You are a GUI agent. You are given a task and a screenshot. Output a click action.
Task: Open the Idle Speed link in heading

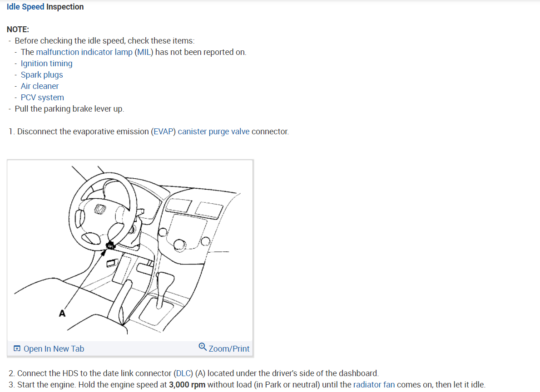tap(25, 7)
